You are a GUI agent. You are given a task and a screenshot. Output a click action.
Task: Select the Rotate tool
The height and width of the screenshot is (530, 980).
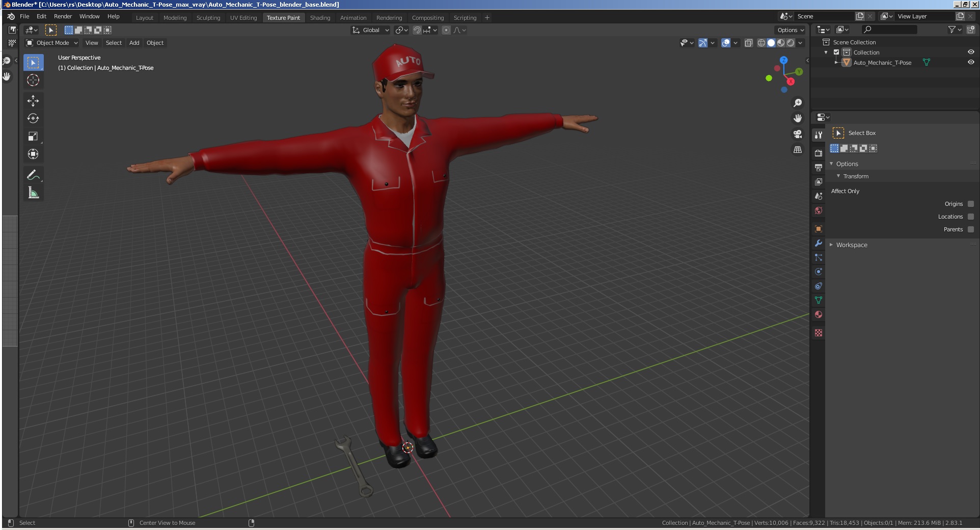tap(33, 118)
